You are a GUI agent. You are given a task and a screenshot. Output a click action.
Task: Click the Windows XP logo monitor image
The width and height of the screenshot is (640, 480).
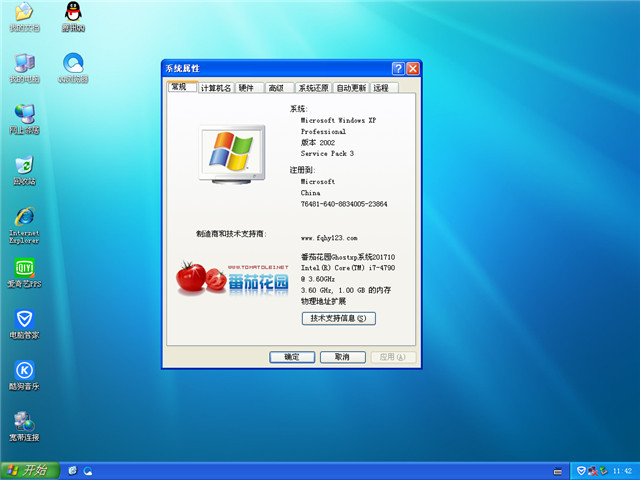tap(232, 154)
